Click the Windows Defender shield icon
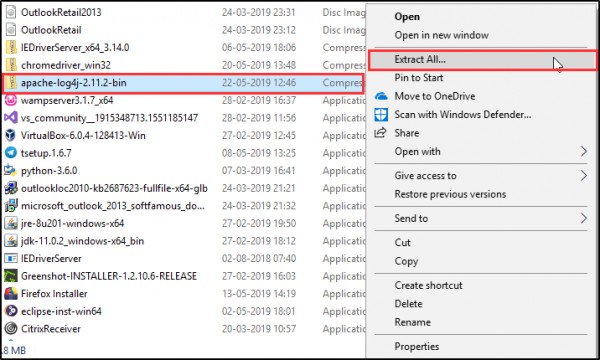This screenshot has width=600, height=360. click(381, 114)
